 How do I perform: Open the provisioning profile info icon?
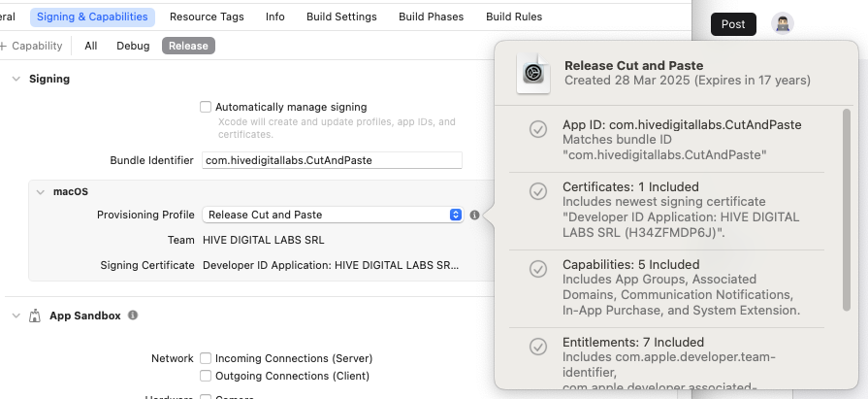474,215
